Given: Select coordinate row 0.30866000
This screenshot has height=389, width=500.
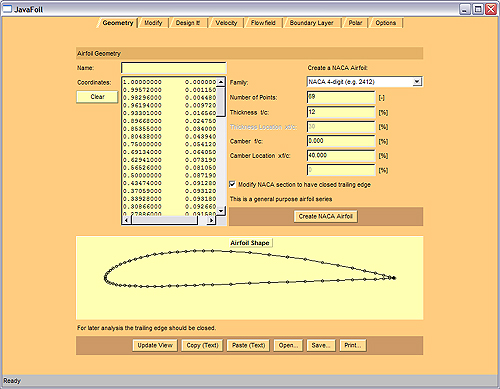Looking at the screenshot, I should coord(169,207).
